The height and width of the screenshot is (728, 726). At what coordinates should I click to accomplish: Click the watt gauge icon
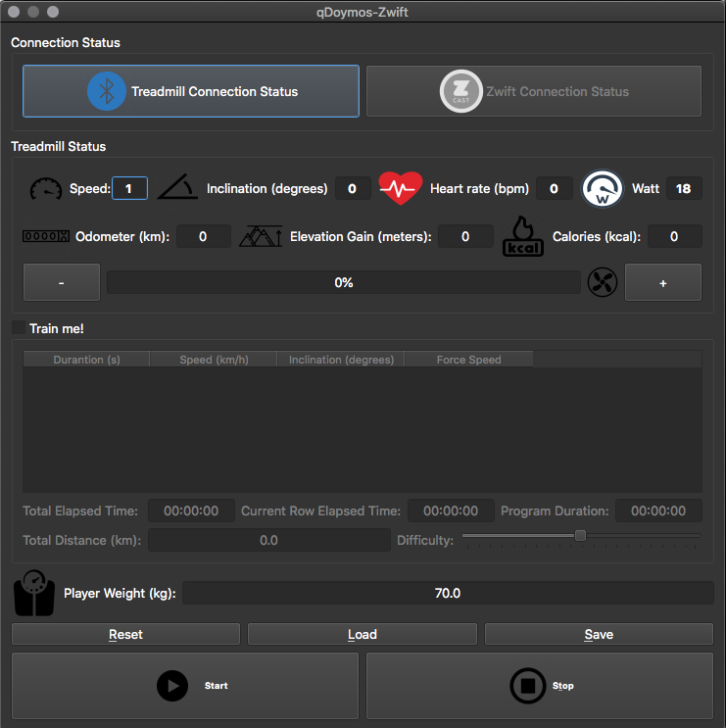click(x=602, y=188)
